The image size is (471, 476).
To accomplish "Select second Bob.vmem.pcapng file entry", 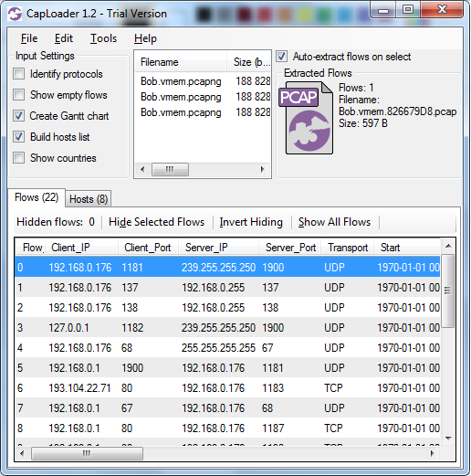I will [203, 97].
